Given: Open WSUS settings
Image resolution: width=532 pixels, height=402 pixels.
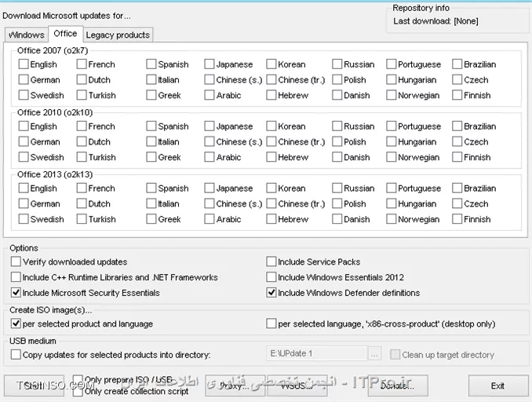Looking at the screenshot, I should [x=297, y=386].
